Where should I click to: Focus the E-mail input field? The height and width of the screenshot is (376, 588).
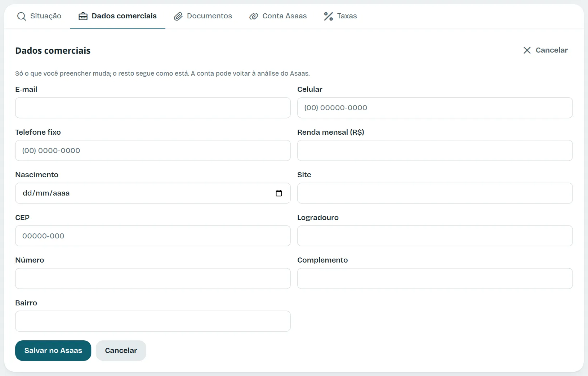tap(153, 108)
